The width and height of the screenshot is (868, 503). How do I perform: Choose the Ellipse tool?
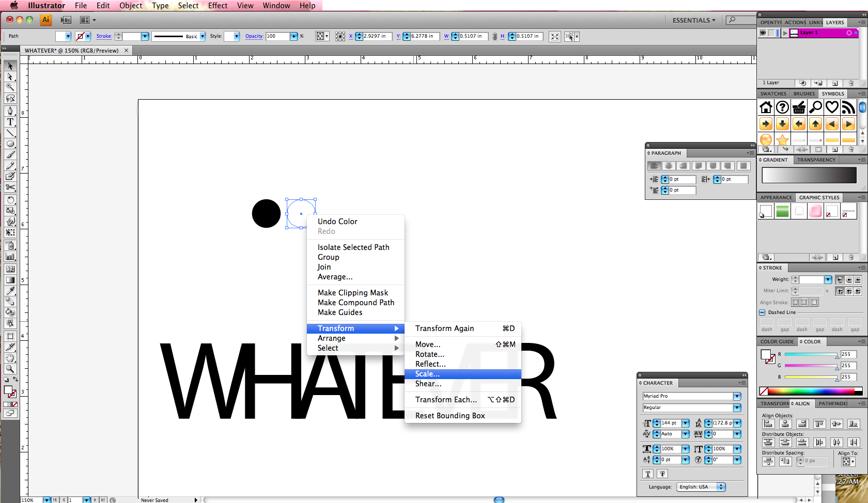[x=10, y=144]
